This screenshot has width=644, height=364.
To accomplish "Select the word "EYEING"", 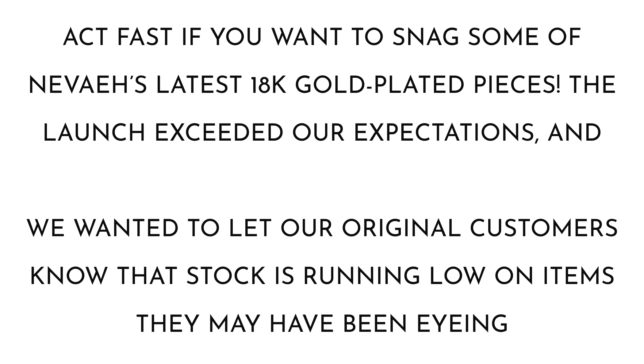I will pyautogui.click(x=462, y=324).
